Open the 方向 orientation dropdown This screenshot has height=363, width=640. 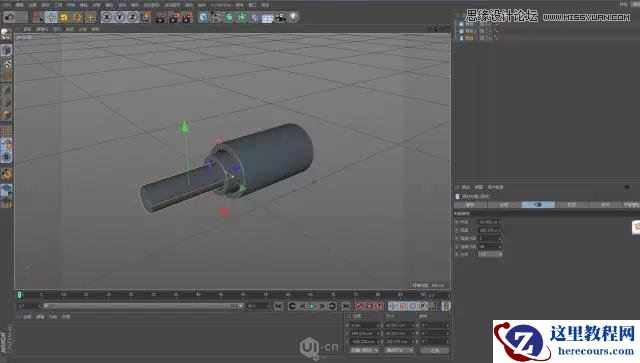tap(490, 254)
